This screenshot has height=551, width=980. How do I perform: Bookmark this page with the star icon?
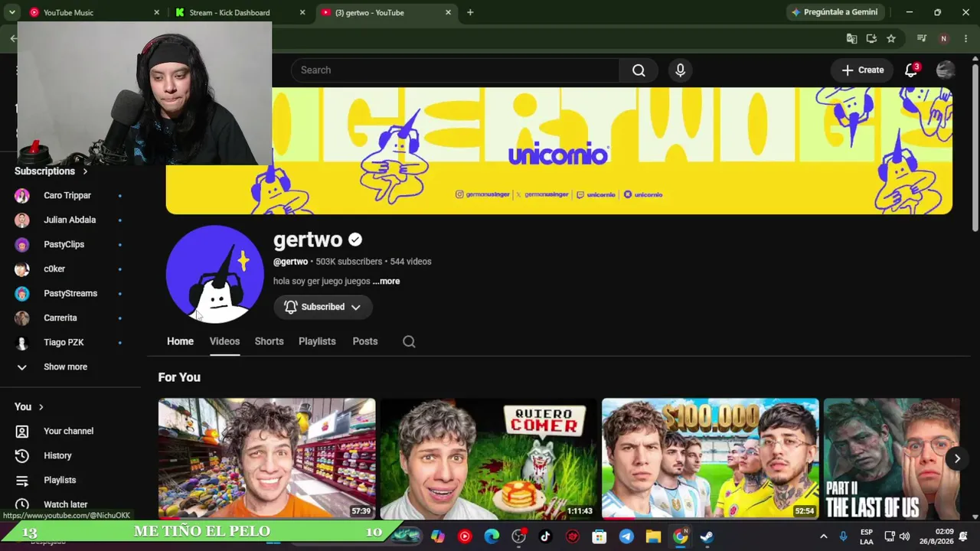[891, 38]
